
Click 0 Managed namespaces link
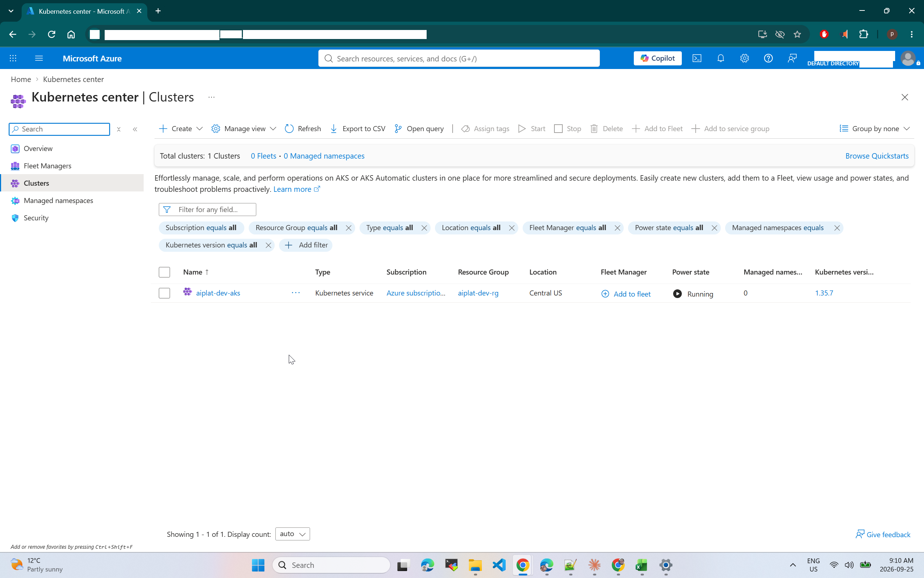pos(324,156)
